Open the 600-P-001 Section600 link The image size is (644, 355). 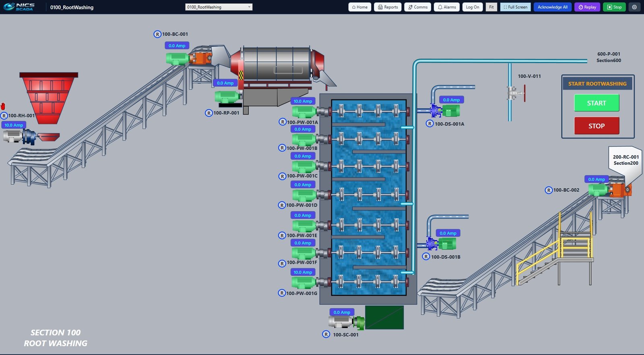pyautogui.click(x=609, y=57)
